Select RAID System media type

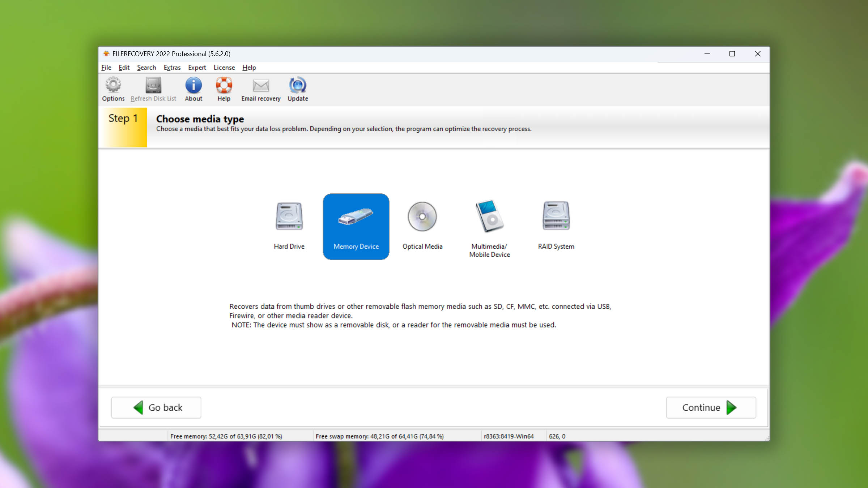pyautogui.click(x=556, y=226)
